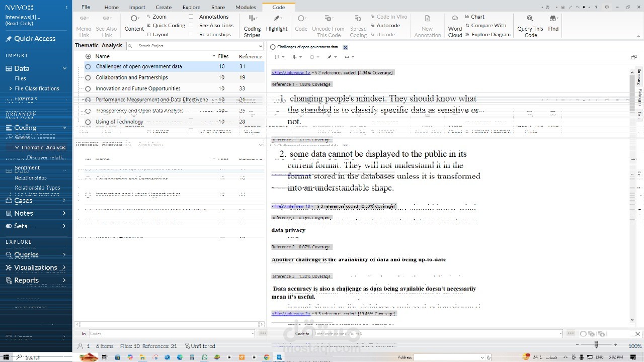Viewport: 644px width, 362px height.
Task: Open the File menu
Action: [x=86, y=7]
